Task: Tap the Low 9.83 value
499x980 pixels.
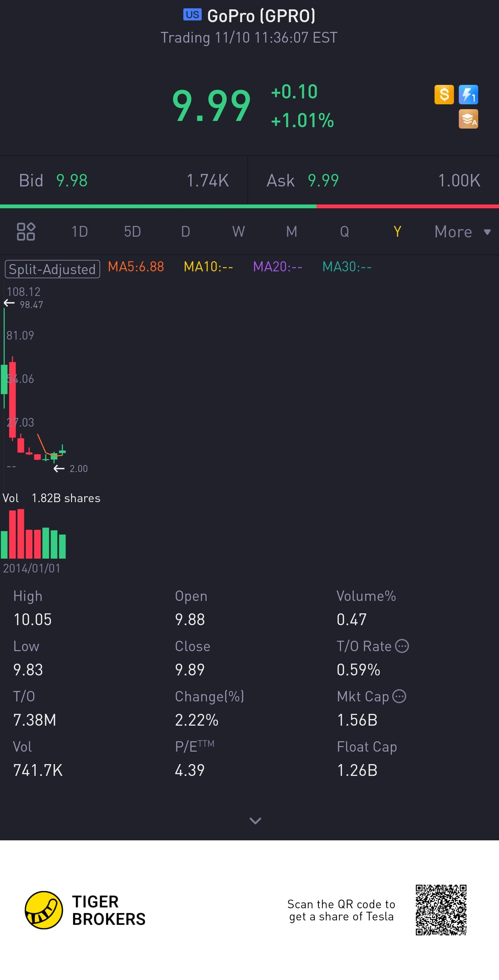Action: (28, 670)
